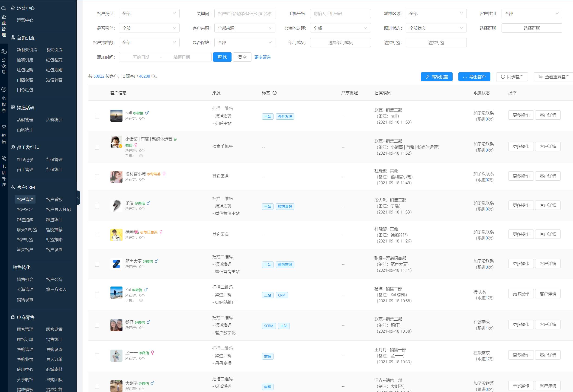Click the 标签 help question-mark icon

274,93
